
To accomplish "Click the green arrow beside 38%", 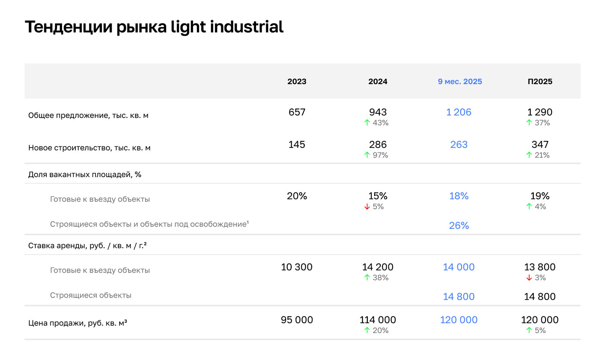I will click(x=367, y=277).
